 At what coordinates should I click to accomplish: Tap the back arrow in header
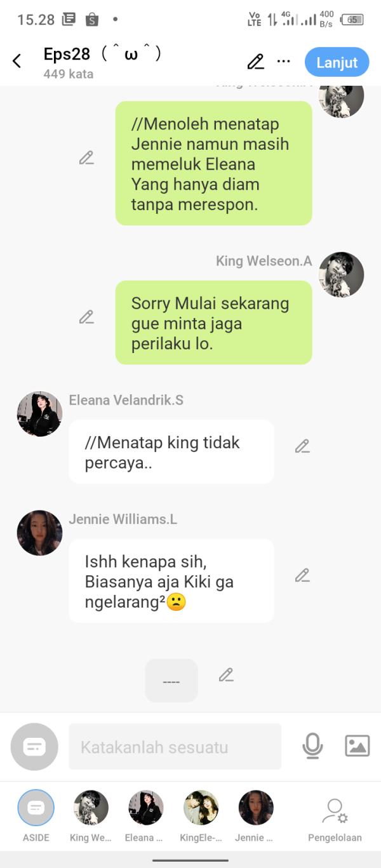click(x=17, y=62)
